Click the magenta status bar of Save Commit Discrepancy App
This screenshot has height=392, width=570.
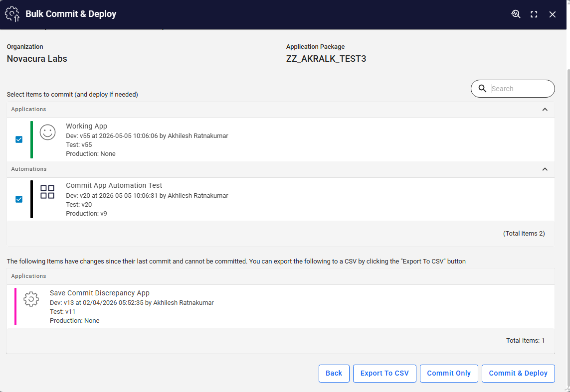pos(15,306)
